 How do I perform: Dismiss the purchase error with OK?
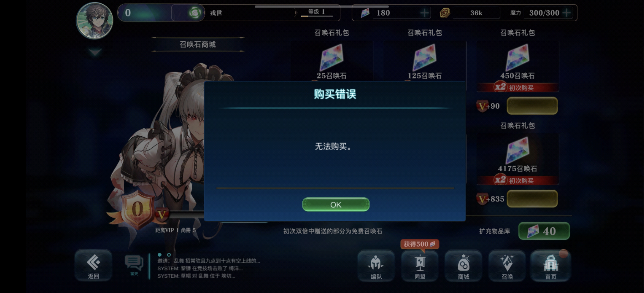335,205
